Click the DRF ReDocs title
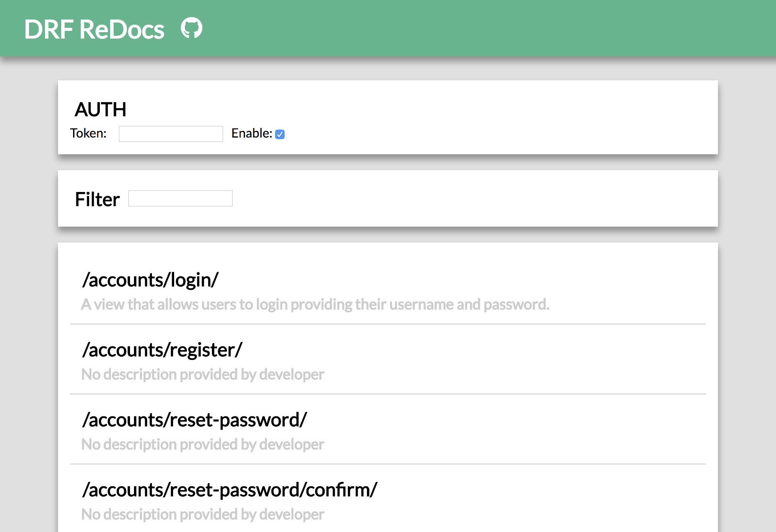Screen dimensions: 776x532 [x=94, y=29]
